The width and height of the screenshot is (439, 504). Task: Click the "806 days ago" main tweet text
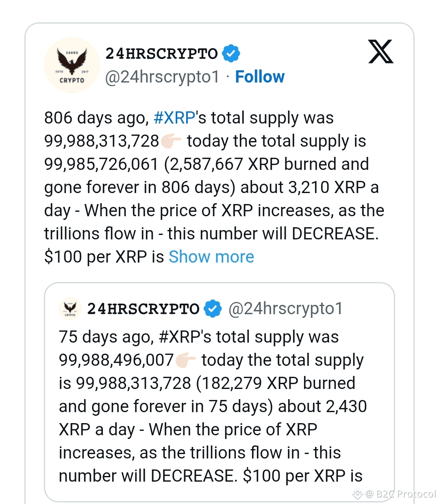coord(96,118)
